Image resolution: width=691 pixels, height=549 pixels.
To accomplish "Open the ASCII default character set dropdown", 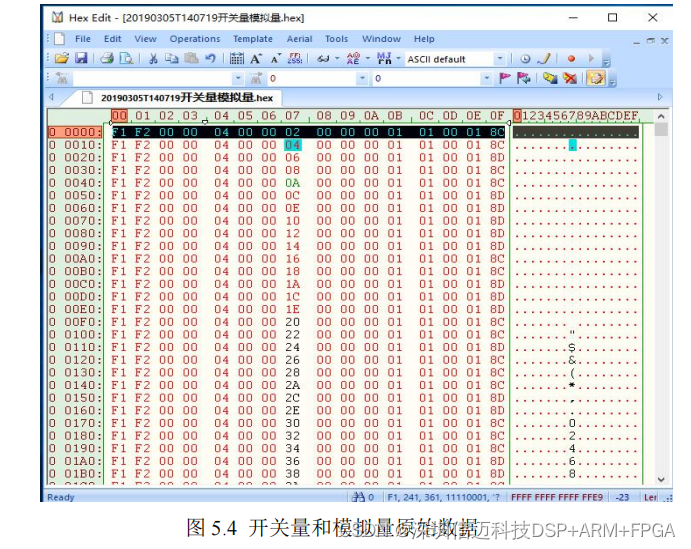I will tap(499, 59).
